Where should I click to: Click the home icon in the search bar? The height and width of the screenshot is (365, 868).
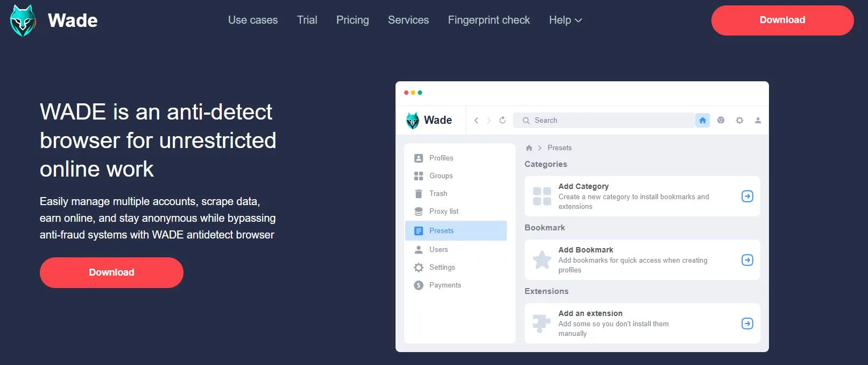[702, 121]
